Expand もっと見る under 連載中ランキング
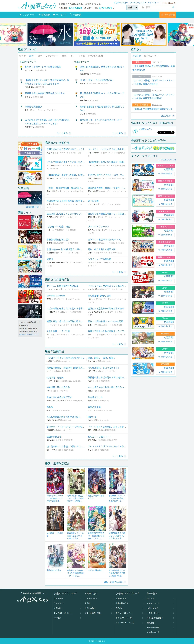This screenshot has height=644, width=194. [x=64, y=133]
